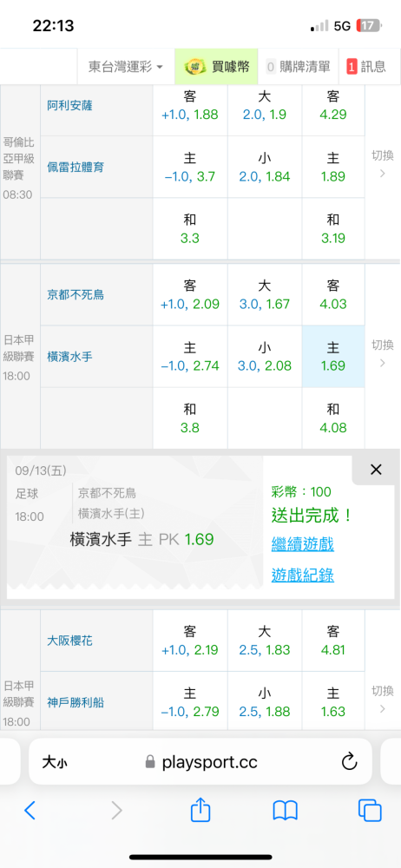401x868 pixels.
Task: Click 遊戲紀錄 link
Action: pyautogui.click(x=302, y=575)
